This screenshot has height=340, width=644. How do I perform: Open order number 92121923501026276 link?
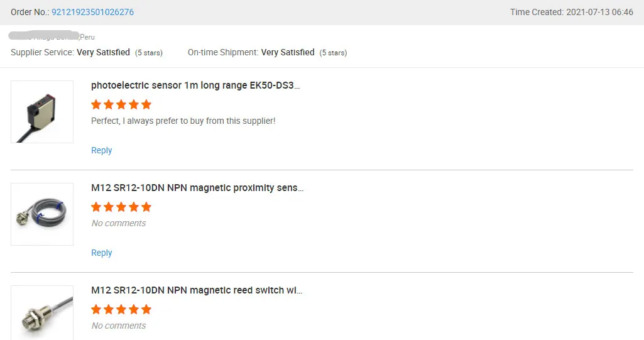(x=92, y=12)
